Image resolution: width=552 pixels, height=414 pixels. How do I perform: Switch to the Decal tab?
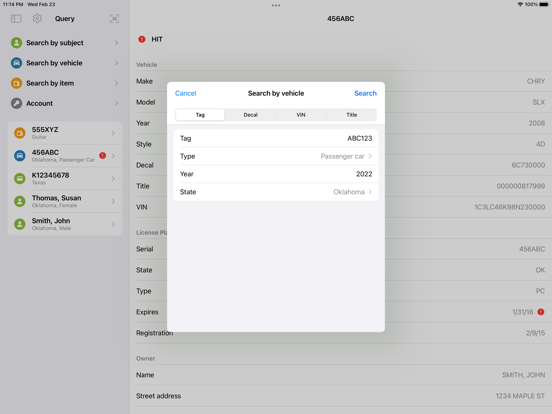[251, 115]
